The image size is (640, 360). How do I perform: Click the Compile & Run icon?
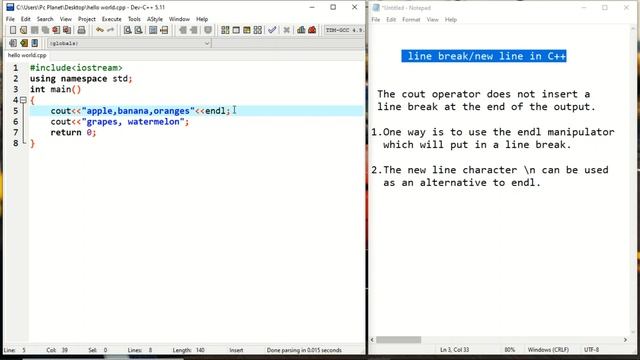pos(247,30)
